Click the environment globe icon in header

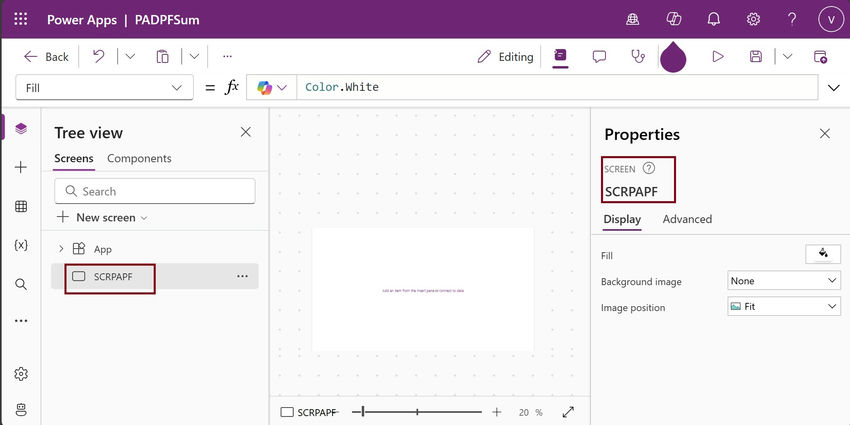632,20
